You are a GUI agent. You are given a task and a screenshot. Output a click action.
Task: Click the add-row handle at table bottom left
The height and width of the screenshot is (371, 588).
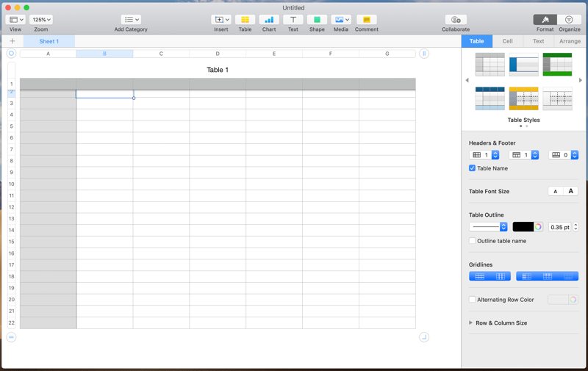[x=11, y=337]
